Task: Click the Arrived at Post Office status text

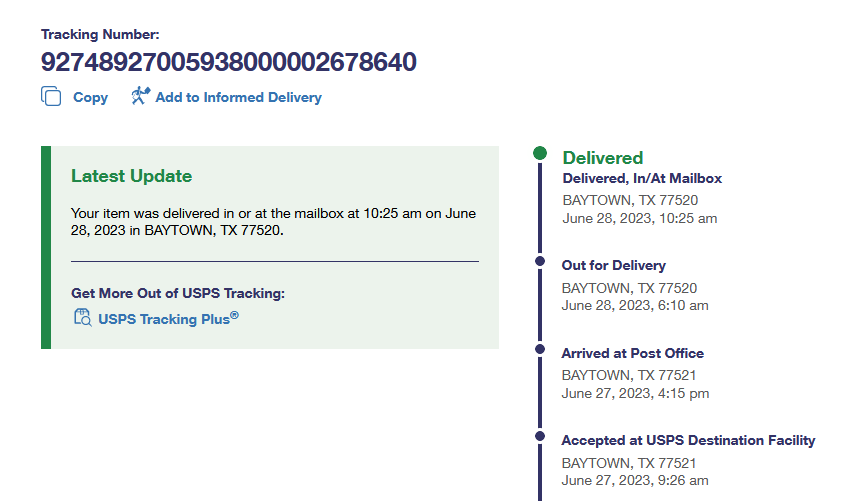Action: click(632, 354)
